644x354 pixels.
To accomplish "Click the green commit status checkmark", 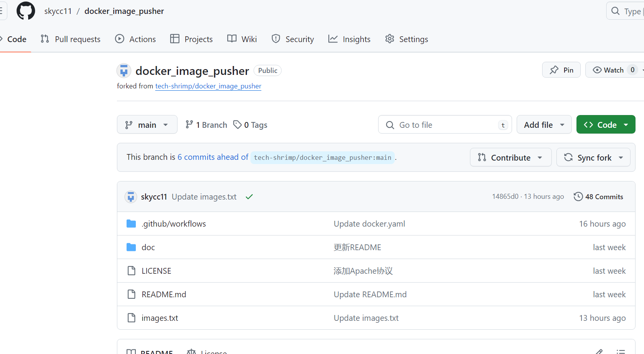I will (249, 197).
